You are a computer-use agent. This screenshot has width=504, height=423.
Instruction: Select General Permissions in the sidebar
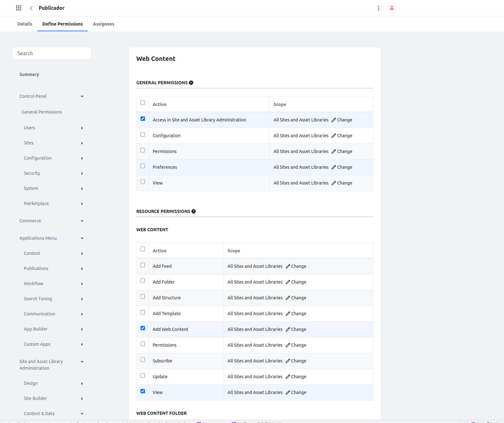pos(42,112)
